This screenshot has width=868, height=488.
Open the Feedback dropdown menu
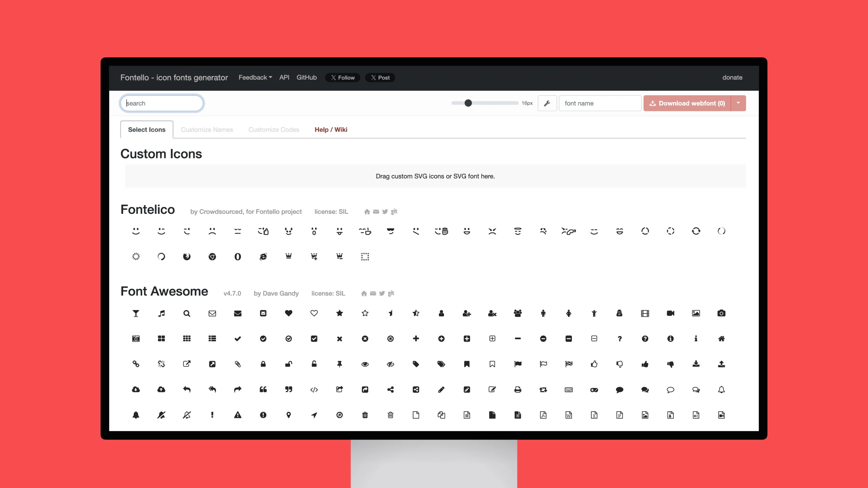tap(255, 78)
